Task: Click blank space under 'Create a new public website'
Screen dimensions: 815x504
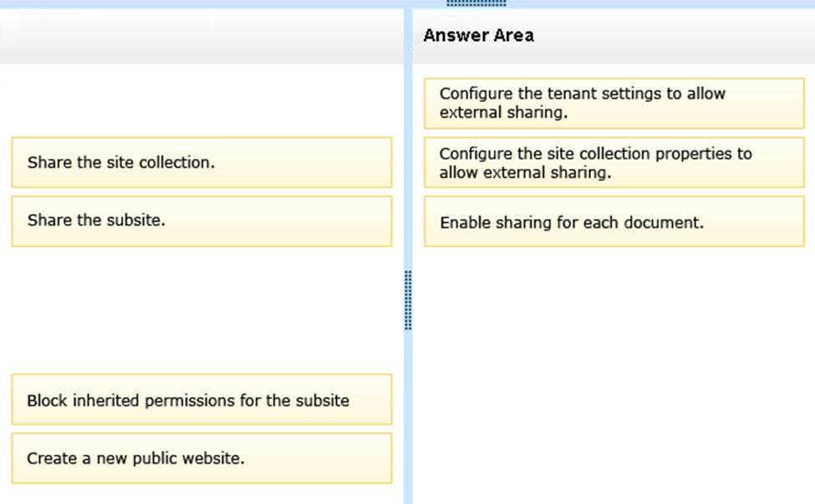Action: pos(201,495)
